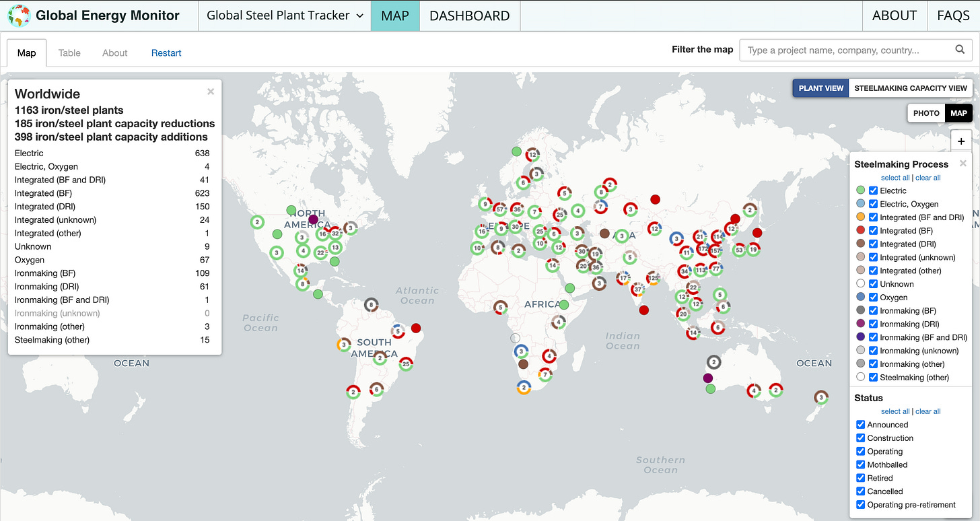Toggle the Cancelled status checkbox

coord(860,491)
